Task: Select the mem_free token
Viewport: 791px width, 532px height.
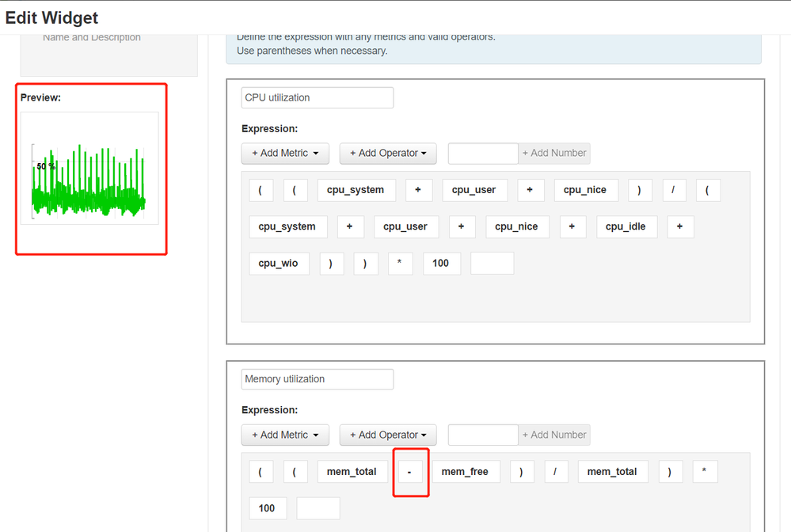Action: point(466,472)
